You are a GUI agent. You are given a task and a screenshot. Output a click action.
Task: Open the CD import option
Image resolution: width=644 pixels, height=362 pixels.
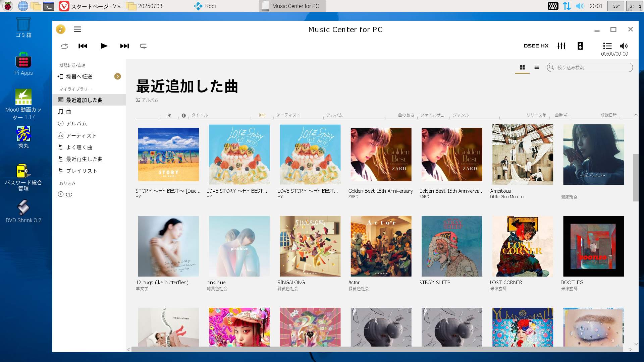pyautogui.click(x=89, y=194)
